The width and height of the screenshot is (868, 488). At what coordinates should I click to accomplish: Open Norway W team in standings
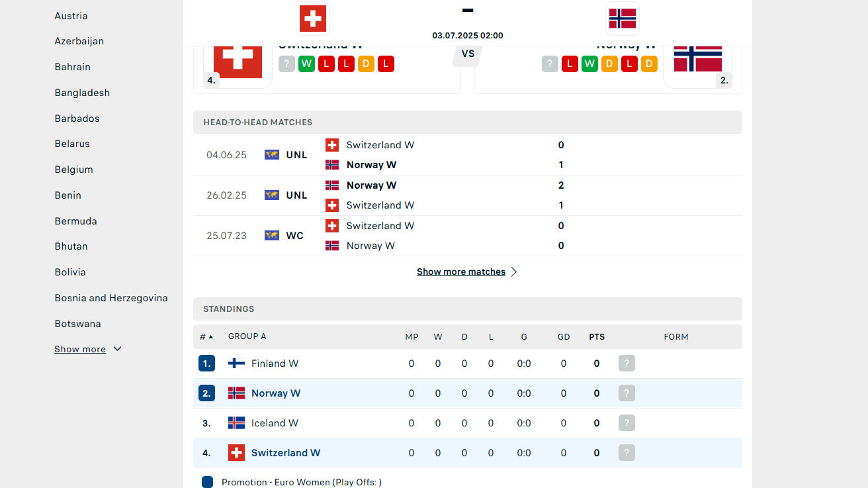pyautogui.click(x=276, y=393)
